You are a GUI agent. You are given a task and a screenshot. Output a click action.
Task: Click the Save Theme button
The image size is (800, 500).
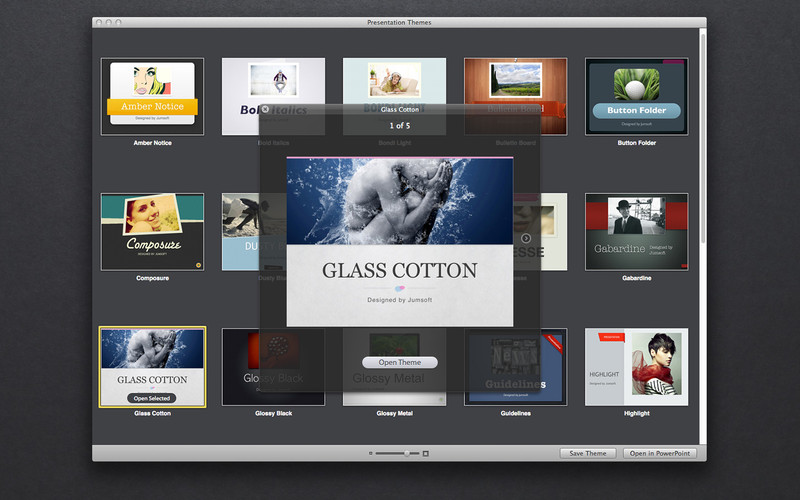588,453
